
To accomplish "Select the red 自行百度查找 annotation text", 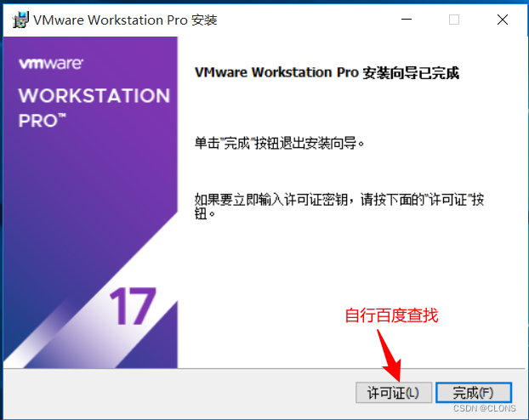I will (391, 315).
